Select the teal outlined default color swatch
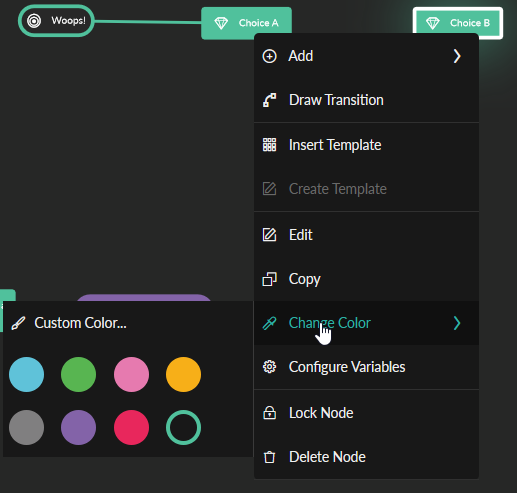The width and height of the screenshot is (517, 493). (x=183, y=427)
